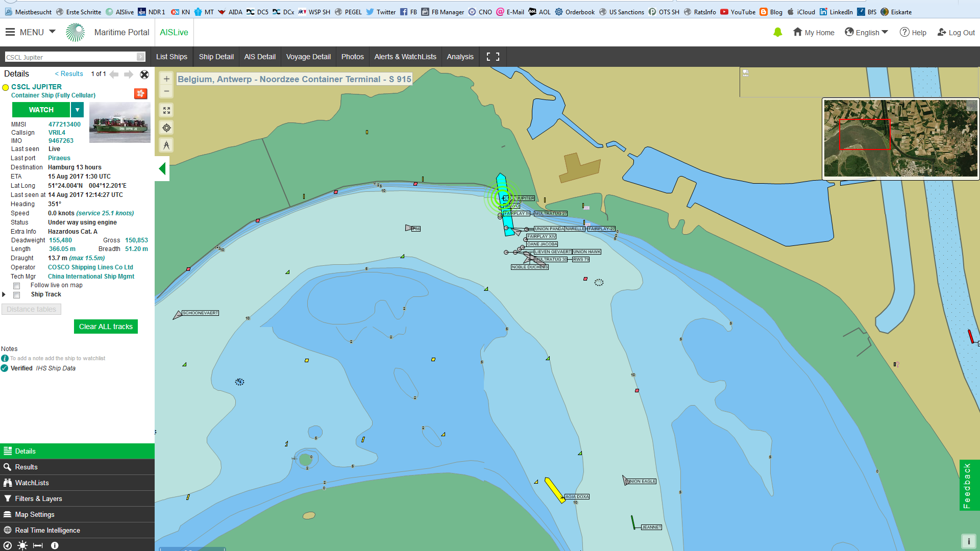Open China International Ship Mgmt link
Screen dimensions: 980x551
(91, 277)
